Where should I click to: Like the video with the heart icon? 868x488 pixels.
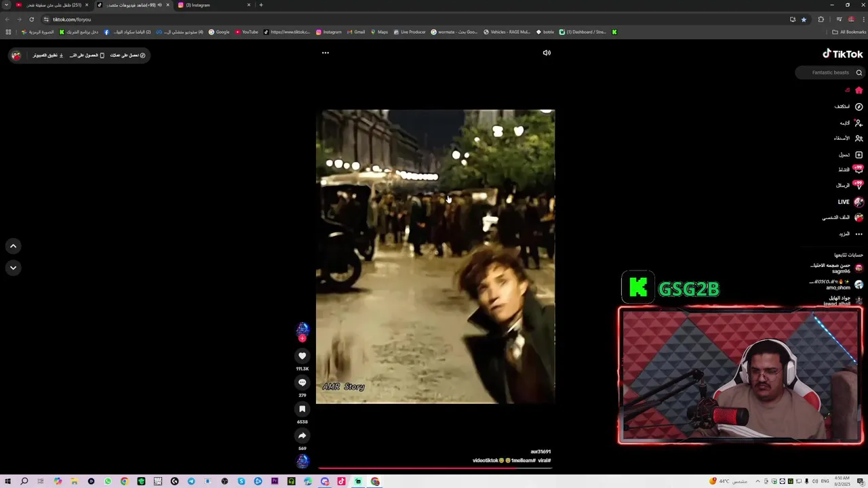(302, 356)
